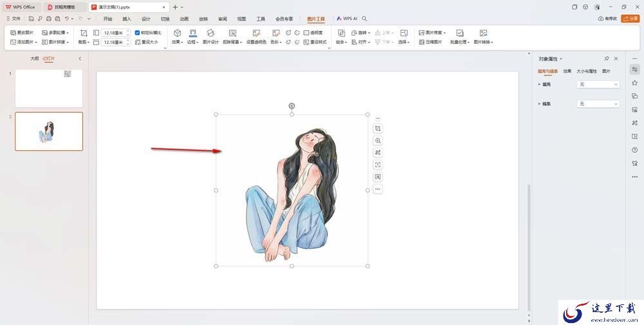This screenshot has height=325, width=644.
Task: Open the 效果 effects menu
Action: pyautogui.click(x=178, y=37)
